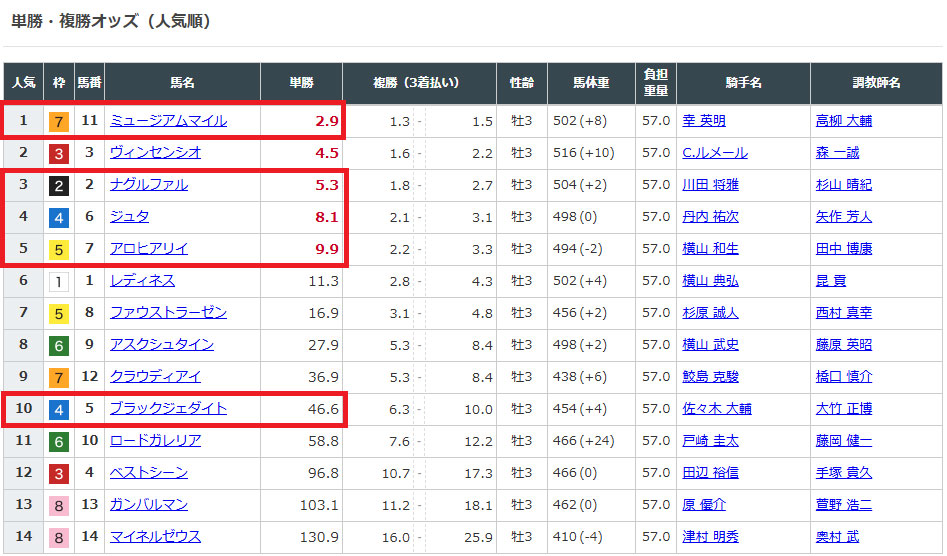Click white frame 1 badge beside レディネス
Image resolution: width=947 pixels, height=556 pixels.
[x=59, y=281]
